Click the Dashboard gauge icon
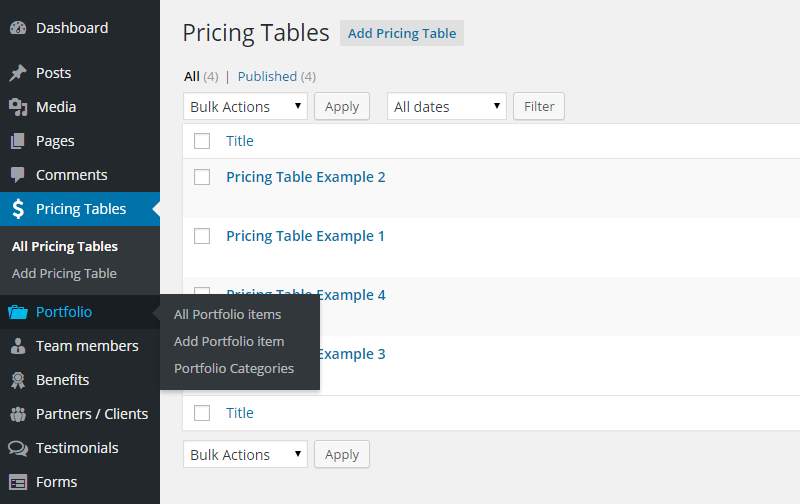800x504 pixels. [x=17, y=28]
